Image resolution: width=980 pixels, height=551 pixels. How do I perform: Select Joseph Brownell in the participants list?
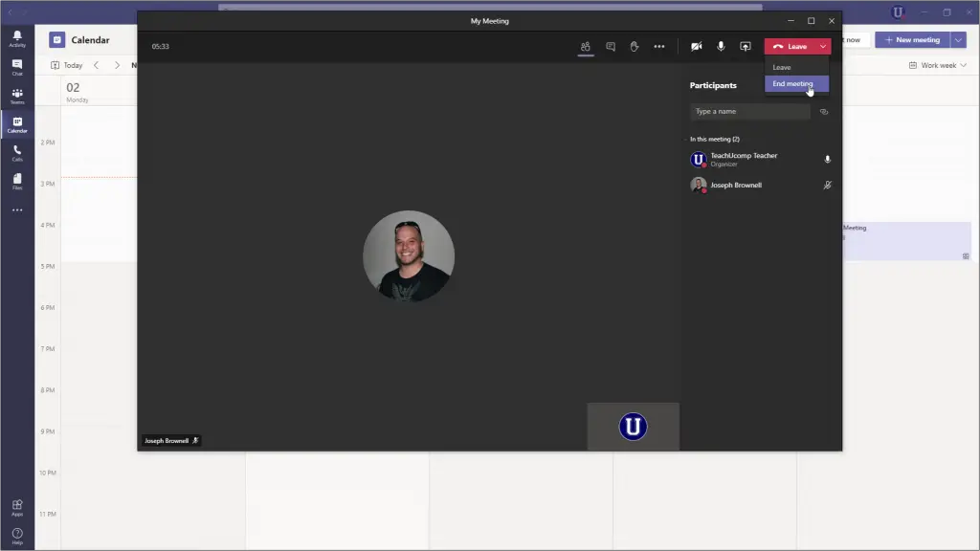click(x=761, y=185)
